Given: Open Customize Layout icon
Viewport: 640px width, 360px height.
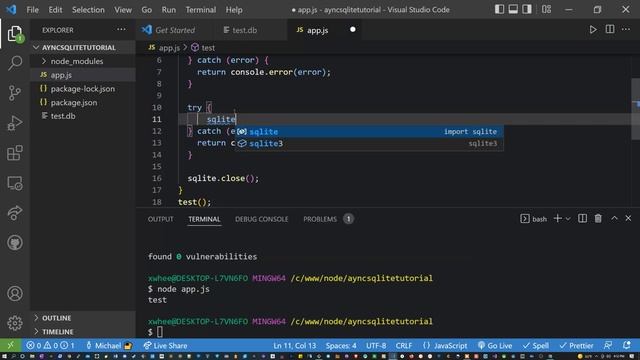Looking at the screenshot, I should [x=547, y=9].
